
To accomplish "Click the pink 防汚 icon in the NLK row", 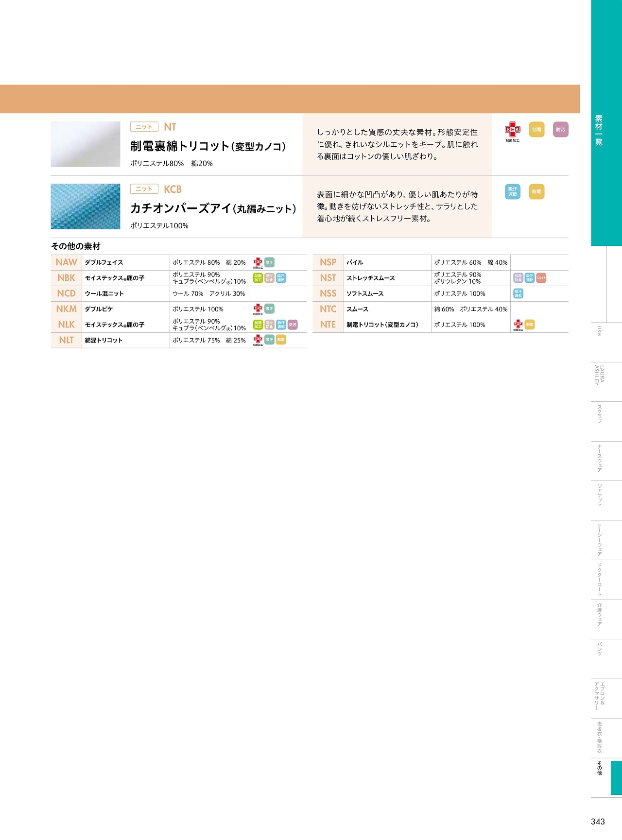I will point(293,325).
